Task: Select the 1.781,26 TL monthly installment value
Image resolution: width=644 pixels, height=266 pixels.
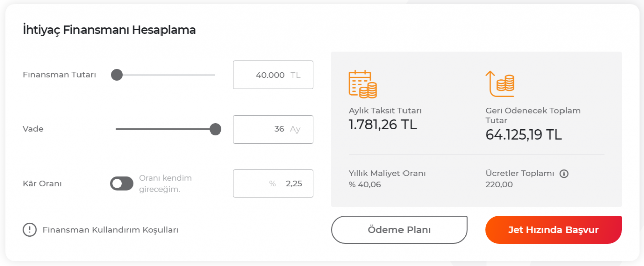Action: pos(383,124)
